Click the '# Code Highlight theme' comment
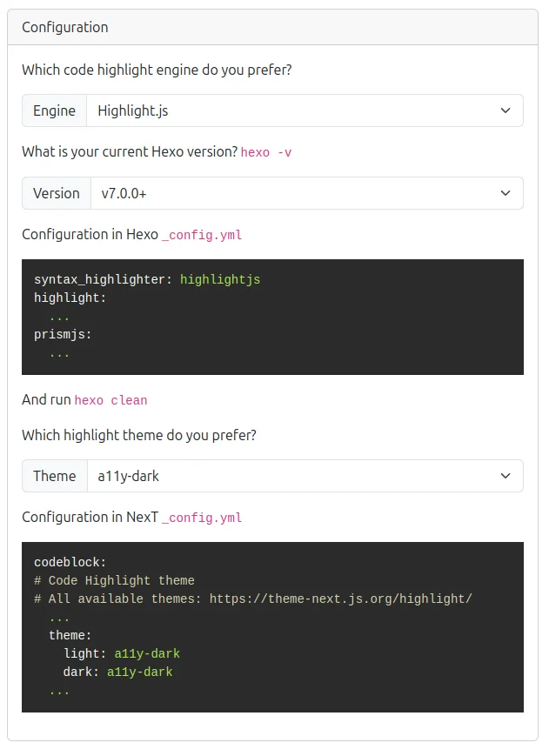The image size is (549, 756). point(114,580)
